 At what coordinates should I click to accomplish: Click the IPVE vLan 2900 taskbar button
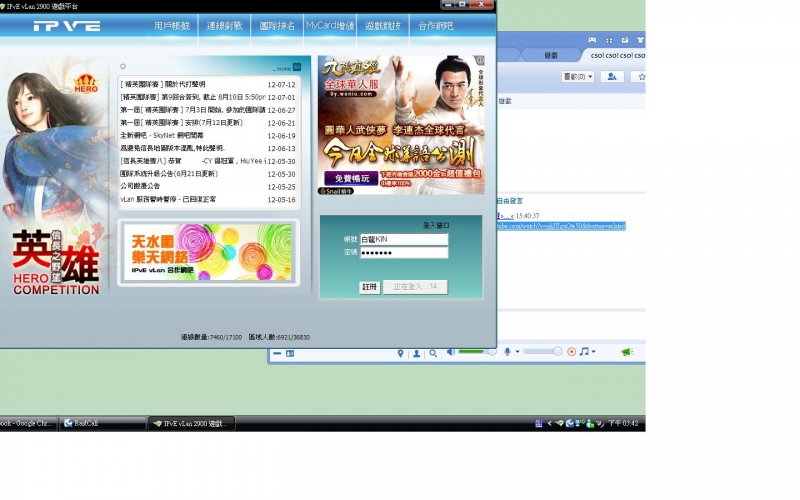coord(191,423)
